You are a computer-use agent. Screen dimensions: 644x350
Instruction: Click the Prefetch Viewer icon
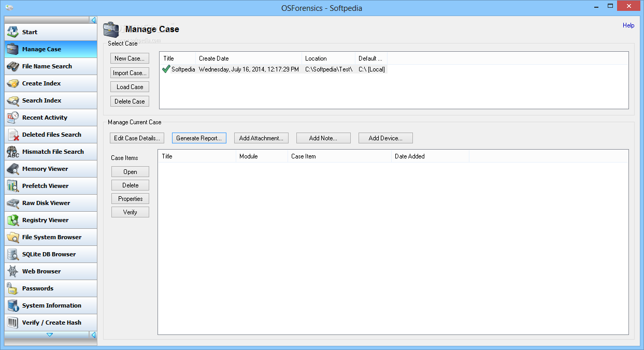pos(13,186)
